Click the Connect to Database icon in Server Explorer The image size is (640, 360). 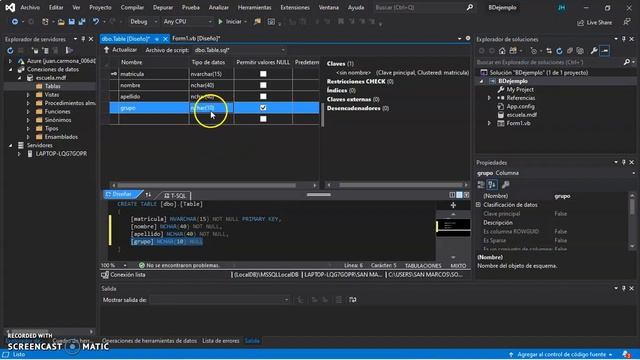[x=36, y=51]
